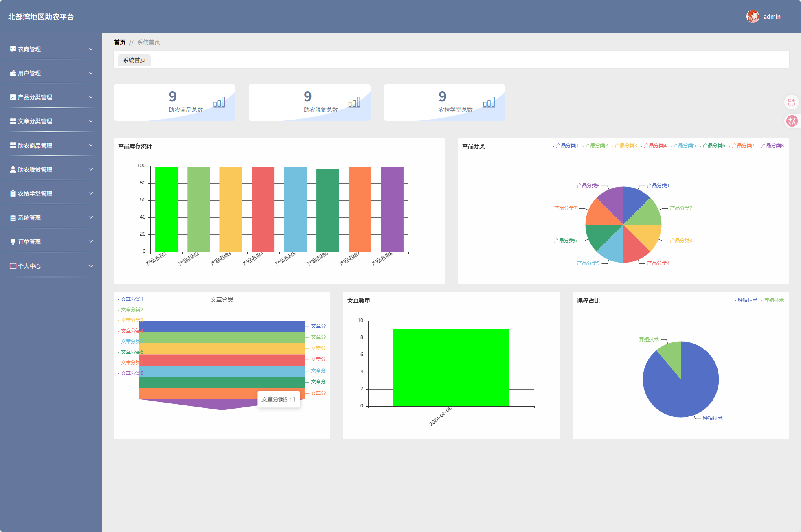This screenshot has height=532, width=801.
Task: Toggle 文章分类1 legend in funnel chart
Action: [x=130, y=299]
